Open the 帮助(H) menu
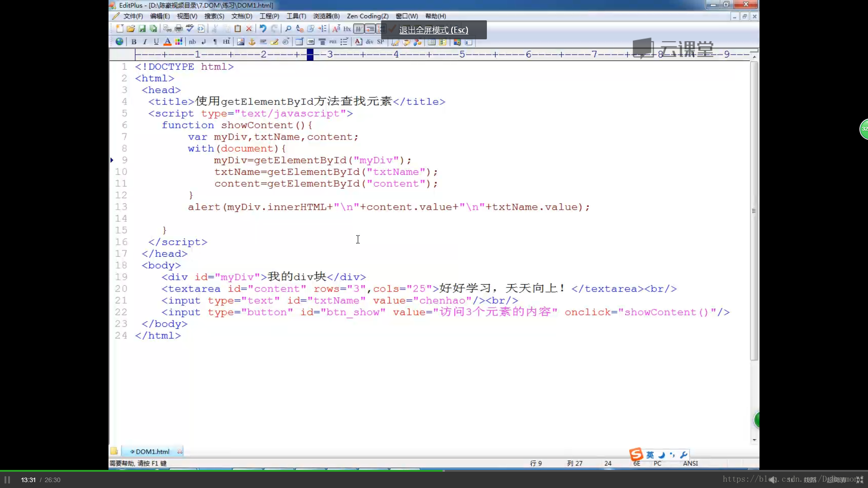The width and height of the screenshot is (868, 488). [x=435, y=16]
